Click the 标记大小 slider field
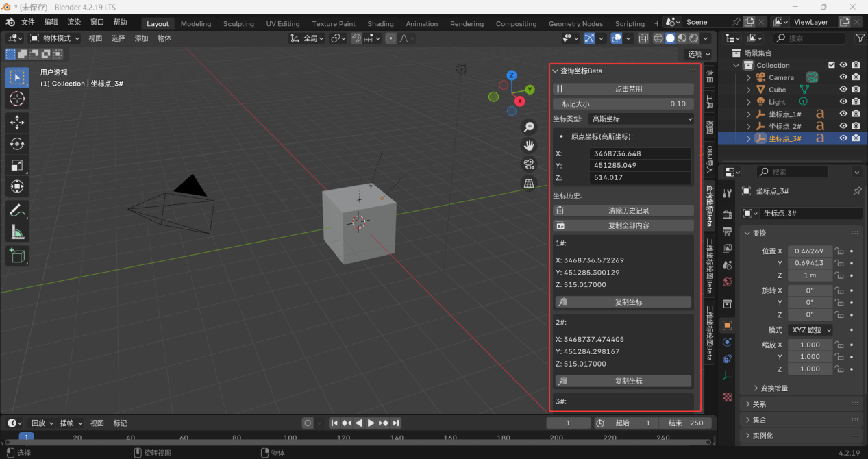This screenshot has height=459, width=868. click(623, 103)
